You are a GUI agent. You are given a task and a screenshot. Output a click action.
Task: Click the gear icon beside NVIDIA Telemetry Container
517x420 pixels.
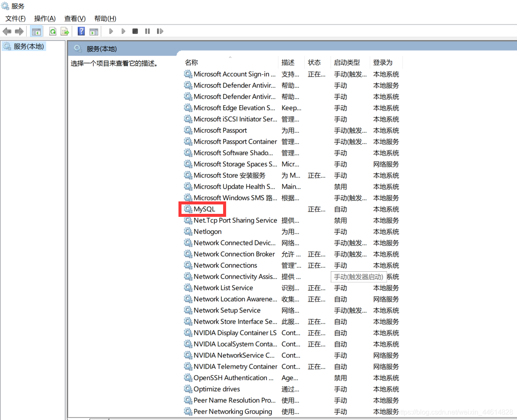[188, 366]
